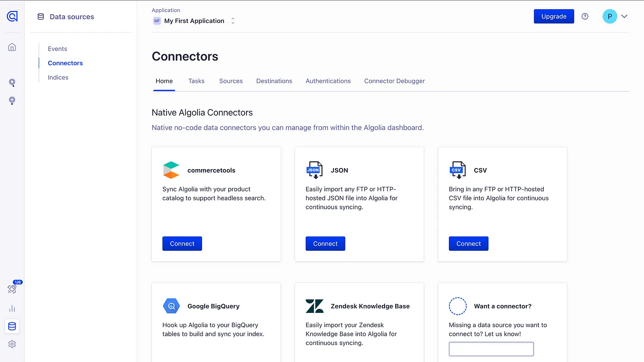
Task: Focus the Want a connector input field
Action: coord(491,349)
